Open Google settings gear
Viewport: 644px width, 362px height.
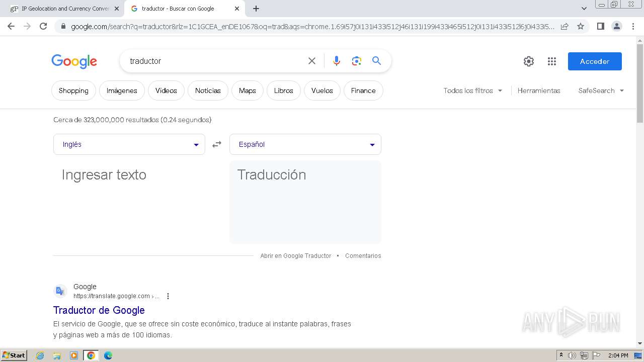[x=529, y=61]
